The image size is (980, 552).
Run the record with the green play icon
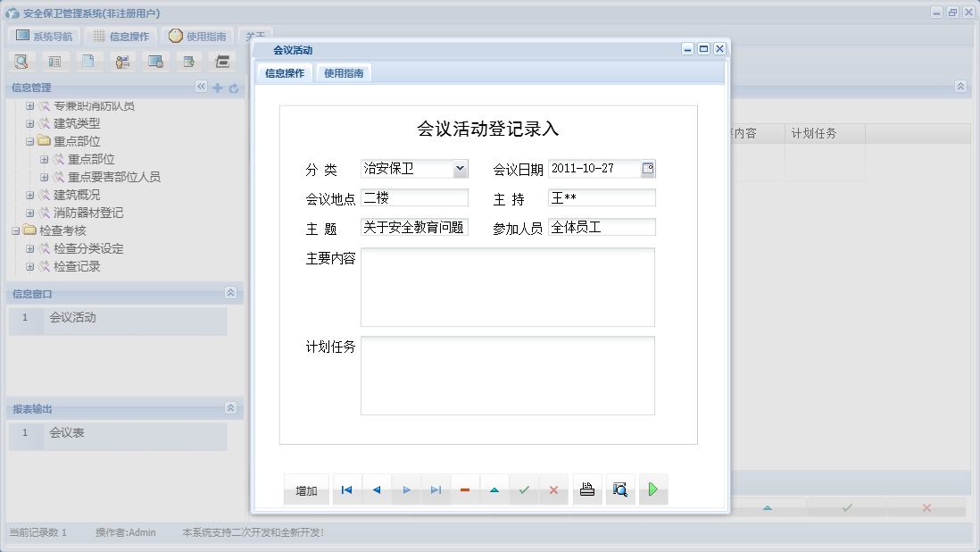[x=652, y=489]
